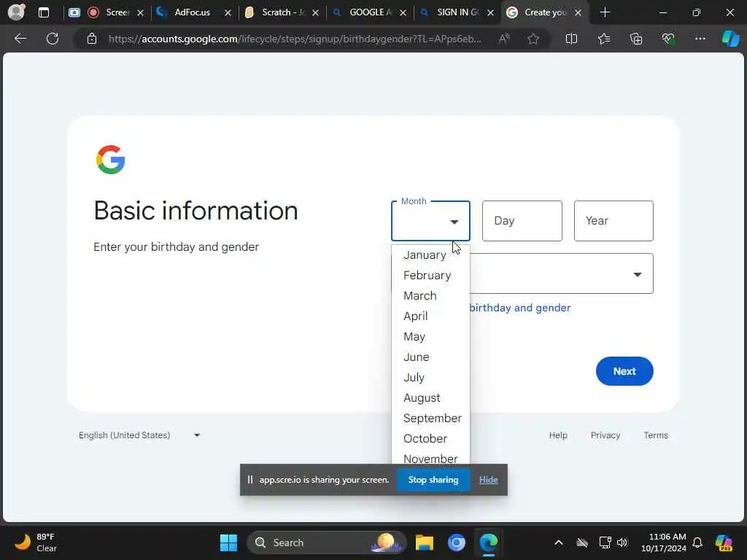
Task: Open Settings and more menu
Action: [700, 39]
